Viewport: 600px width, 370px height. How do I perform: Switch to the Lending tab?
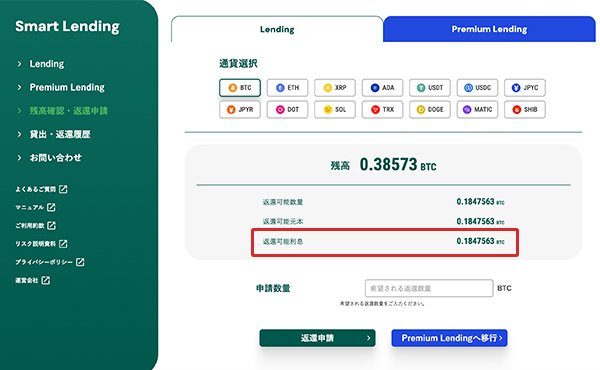pyautogui.click(x=277, y=29)
